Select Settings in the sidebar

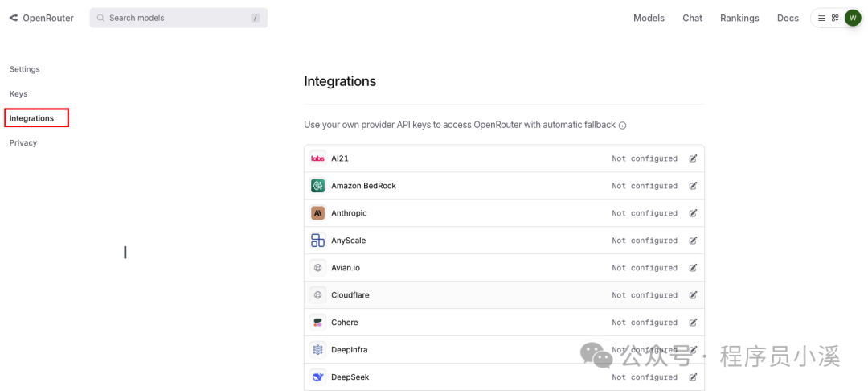[x=25, y=69]
